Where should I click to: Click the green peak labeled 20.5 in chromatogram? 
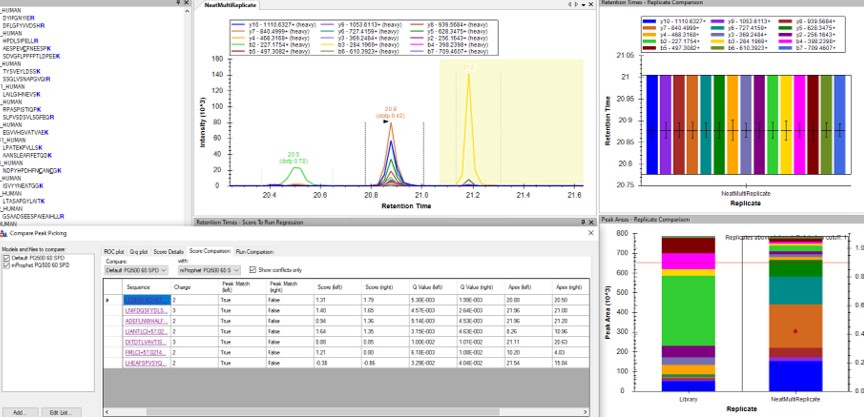coord(296,176)
